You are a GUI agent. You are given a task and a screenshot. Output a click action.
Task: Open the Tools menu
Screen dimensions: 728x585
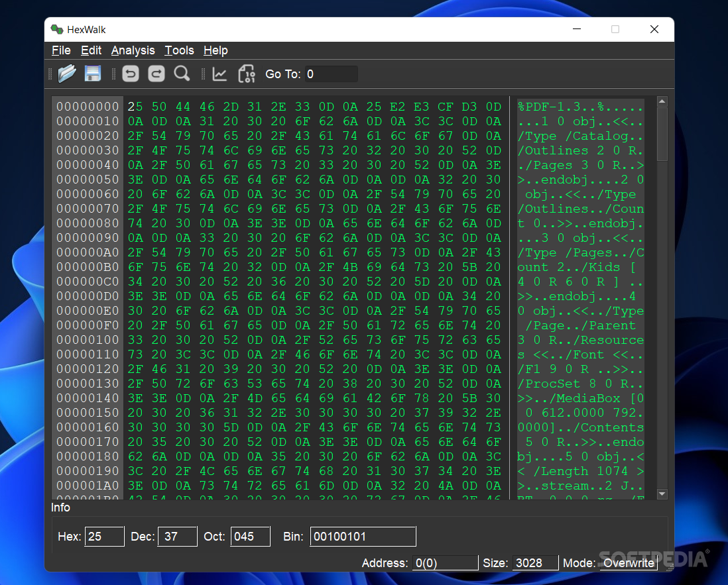[179, 50]
